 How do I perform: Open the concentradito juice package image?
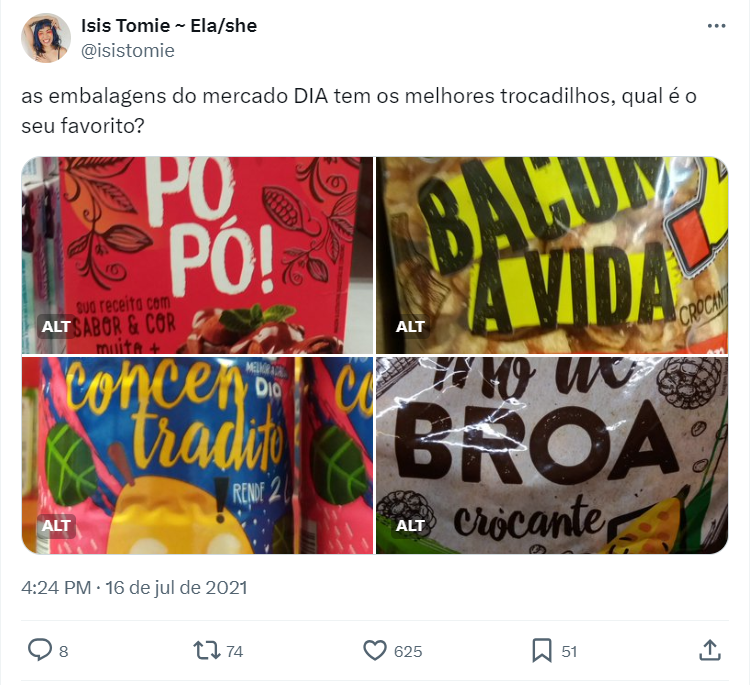197,455
